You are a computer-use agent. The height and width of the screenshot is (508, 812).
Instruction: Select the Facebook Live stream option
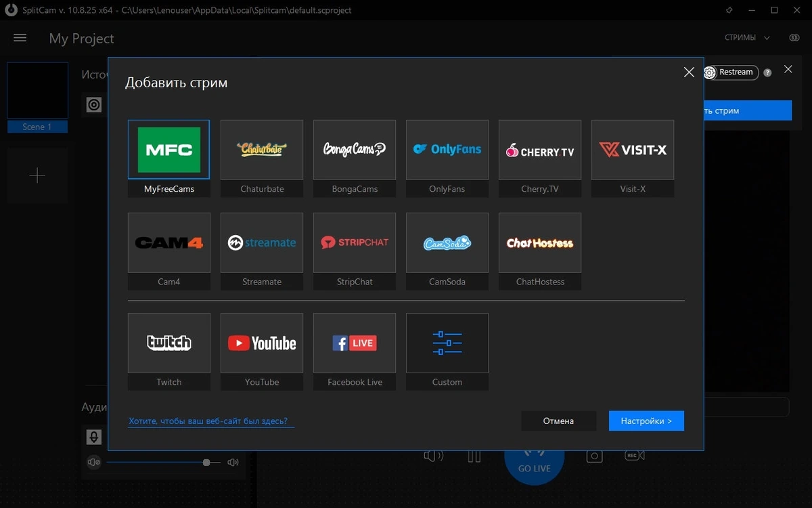[x=355, y=352]
